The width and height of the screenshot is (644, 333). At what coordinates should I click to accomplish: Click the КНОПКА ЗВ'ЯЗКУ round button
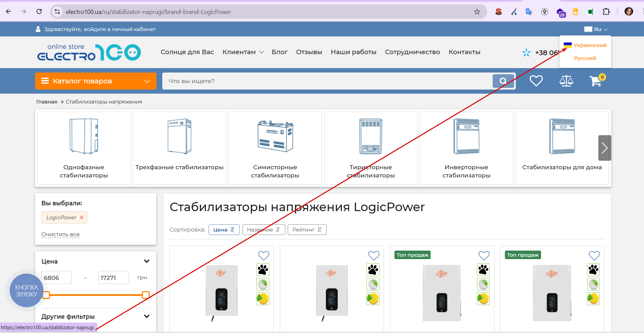coord(26,290)
